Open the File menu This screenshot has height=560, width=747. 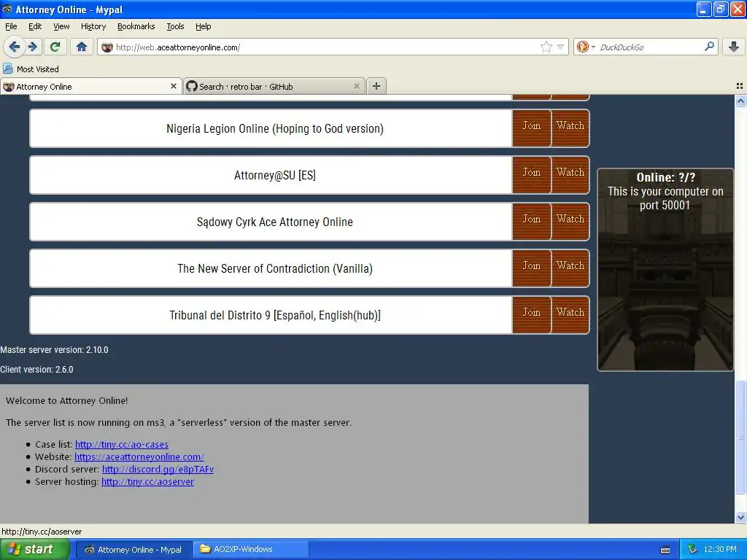click(11, 26)
